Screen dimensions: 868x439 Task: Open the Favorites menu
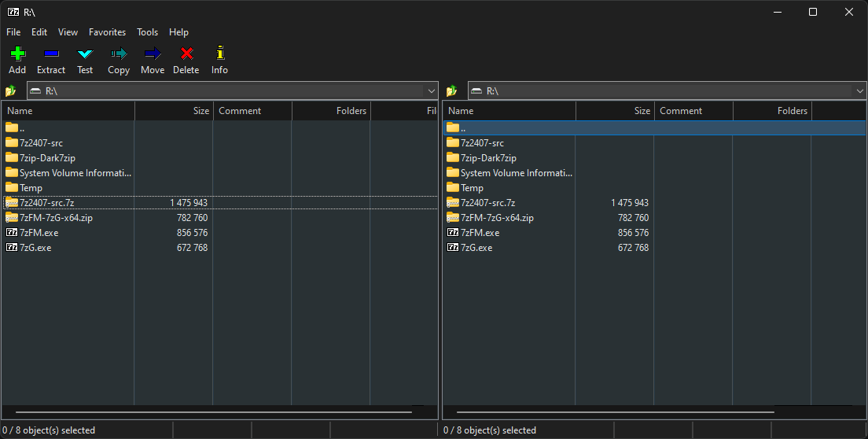pyautogui.click(x=108, y=32)
